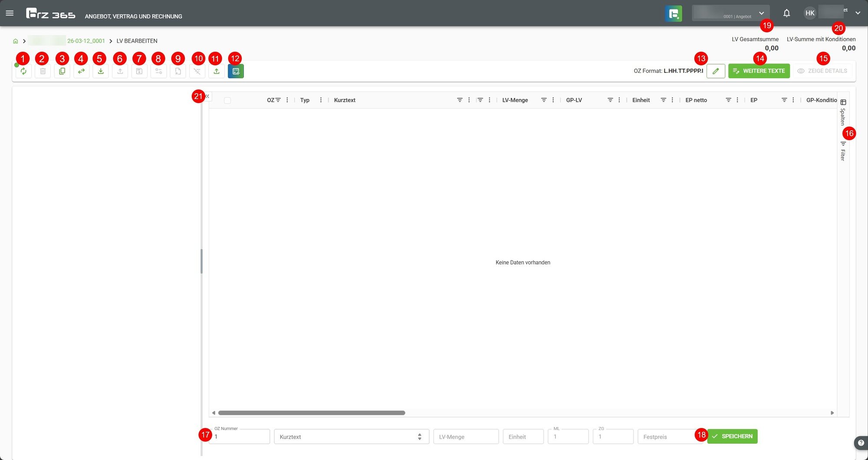Click the horizontal scrollbar of the table
Viewport: 868px width, 460px height.
tap(312, 413)
